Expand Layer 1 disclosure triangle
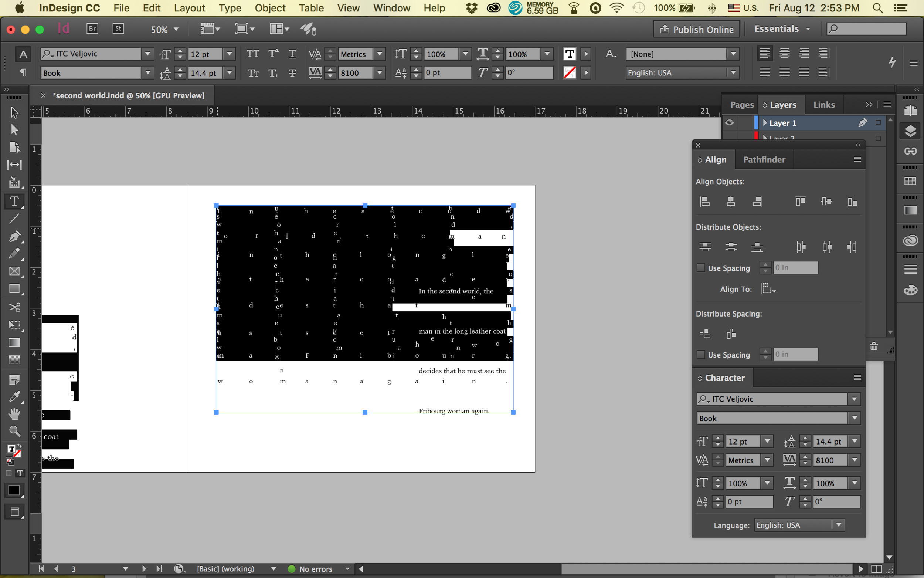Image resolution: width=924 pixels, height=578 pixels. (x=765, y=122)
